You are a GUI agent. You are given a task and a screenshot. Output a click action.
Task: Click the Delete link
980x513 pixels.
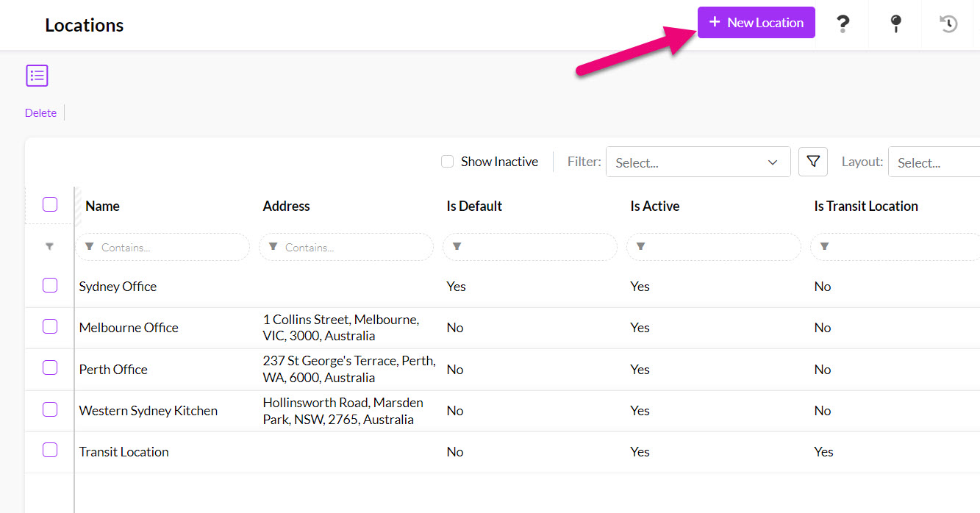(40, 113)
